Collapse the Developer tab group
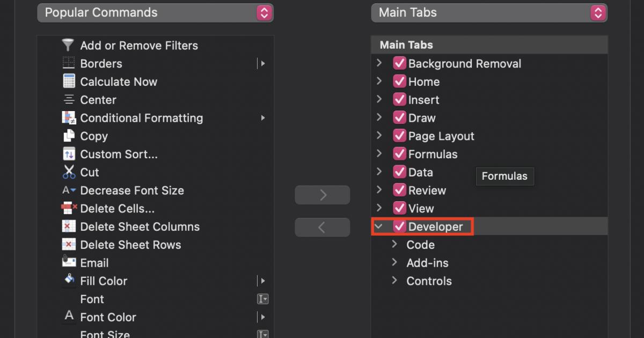This screenshot has height=338, width=644. (x=379, y=226)
